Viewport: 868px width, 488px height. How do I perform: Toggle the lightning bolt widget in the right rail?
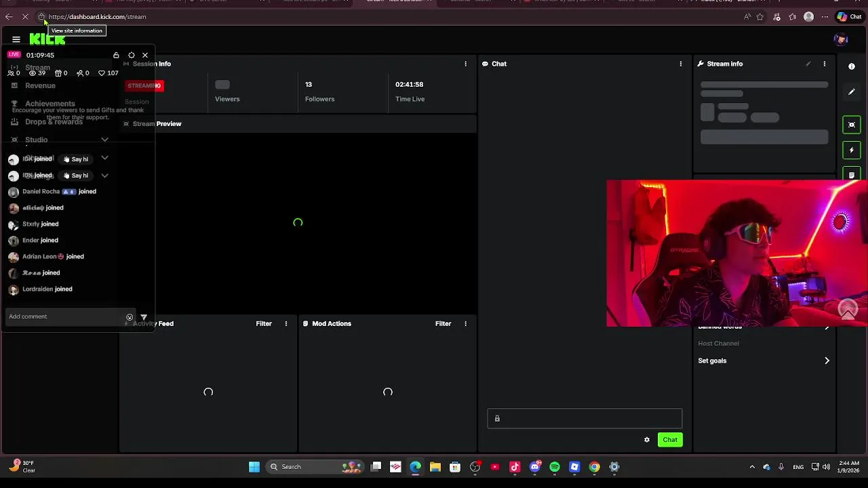pyautogui.click(x=852, y=150)
